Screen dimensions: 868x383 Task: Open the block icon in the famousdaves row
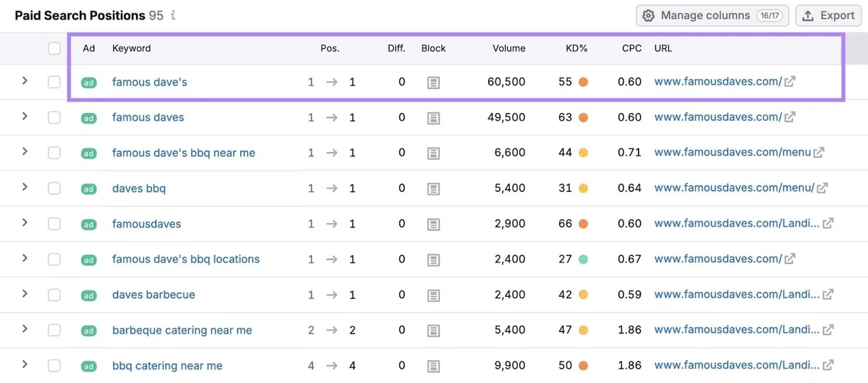[x=433, y=224]
